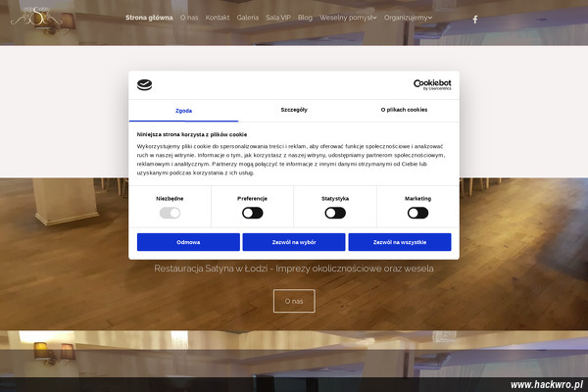The width and height of the screenshot is (588, 392).
Task: Enable the Marketing cookies switch
Action: tap(417, 212)
